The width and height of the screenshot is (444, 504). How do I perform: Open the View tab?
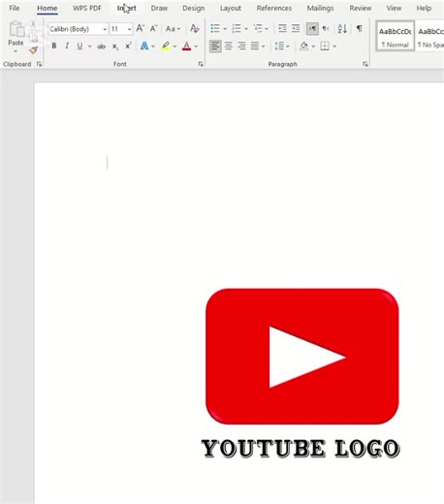[394, 8]
